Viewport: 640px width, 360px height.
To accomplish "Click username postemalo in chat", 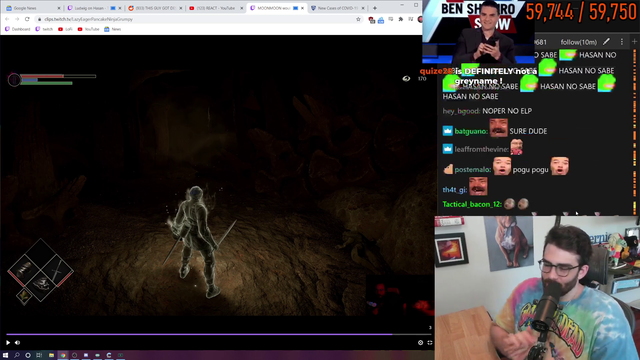I will click(473, 170).
